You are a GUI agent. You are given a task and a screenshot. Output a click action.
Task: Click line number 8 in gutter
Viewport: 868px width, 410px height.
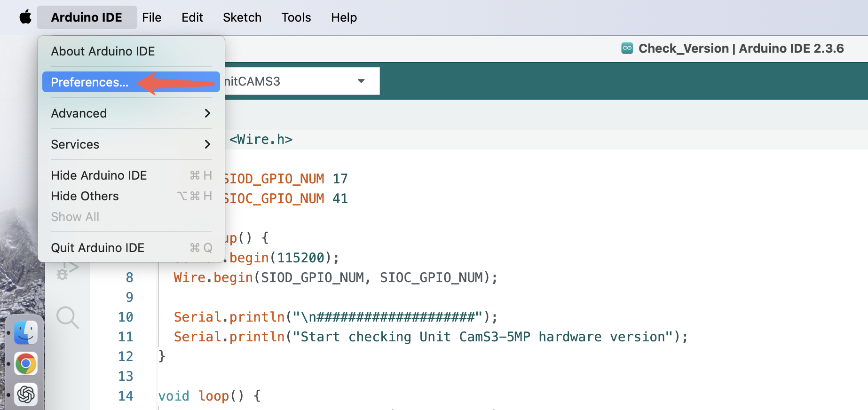(129, 277)
